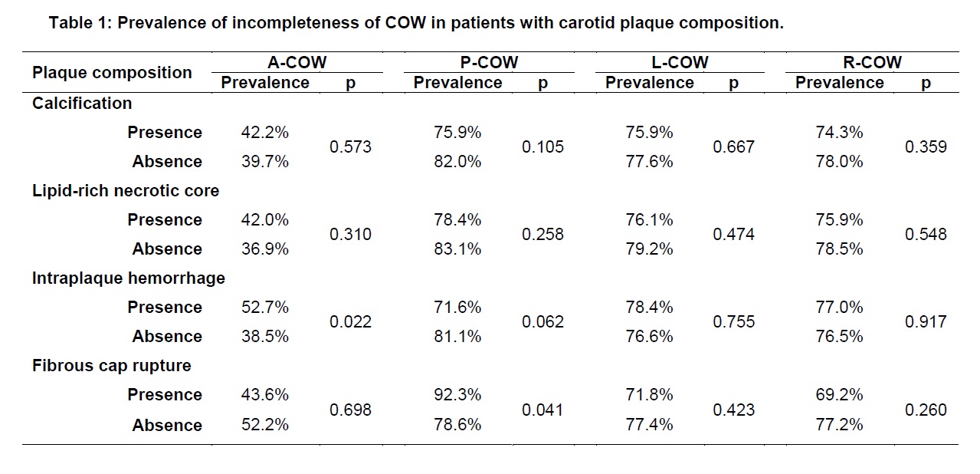The height and width of the screenshot is (474, 980).
Task: Click the p-value 0.917 cell
Action: 926,322
